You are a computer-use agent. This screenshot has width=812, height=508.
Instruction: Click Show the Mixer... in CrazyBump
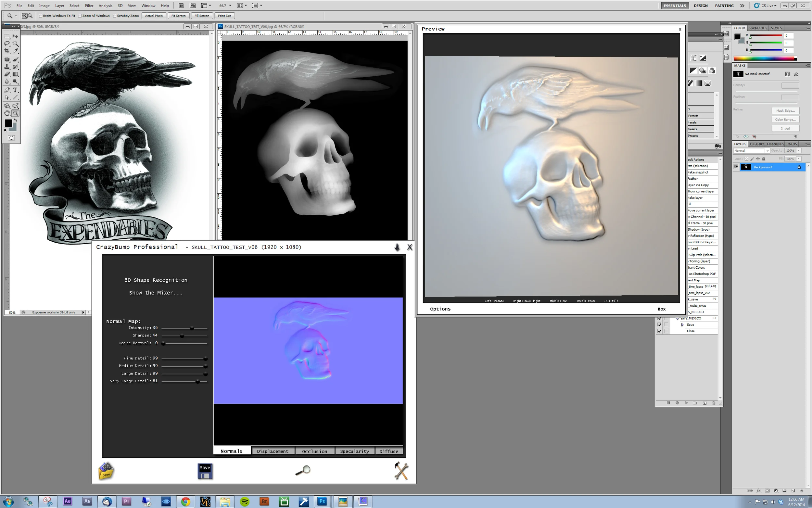[156, 293]
